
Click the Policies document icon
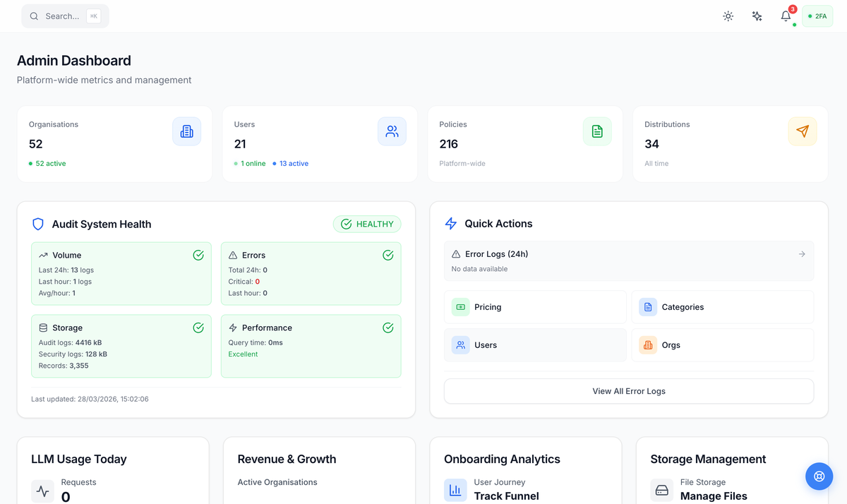[x=597, y=131]
